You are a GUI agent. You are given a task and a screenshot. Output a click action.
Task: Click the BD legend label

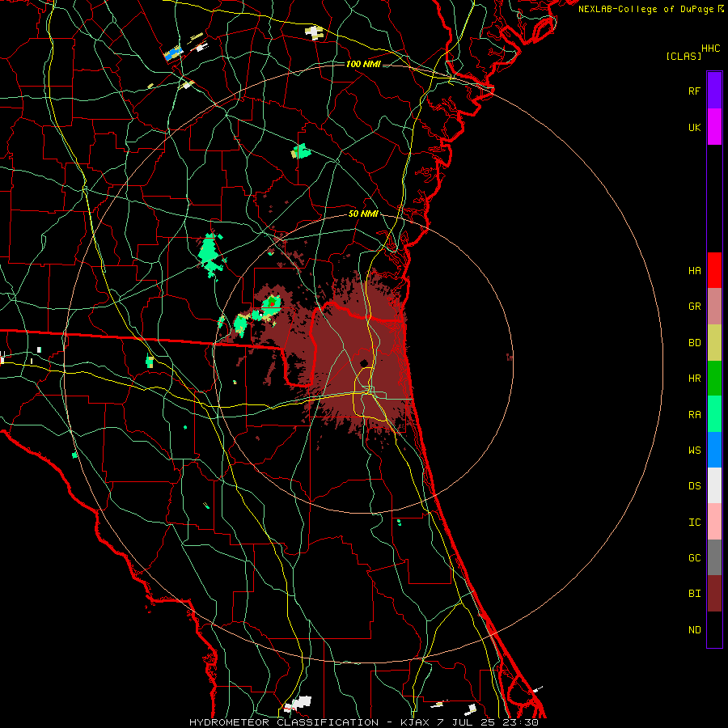tap(694, 343)
